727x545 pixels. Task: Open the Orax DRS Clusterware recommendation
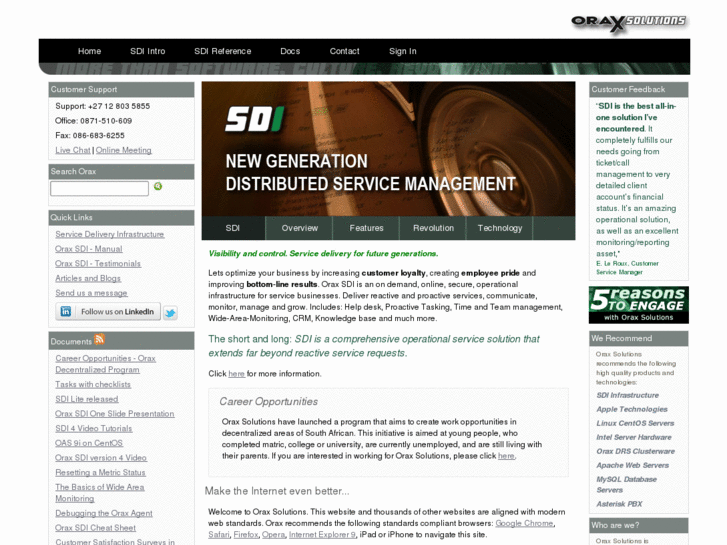(635, 451)
